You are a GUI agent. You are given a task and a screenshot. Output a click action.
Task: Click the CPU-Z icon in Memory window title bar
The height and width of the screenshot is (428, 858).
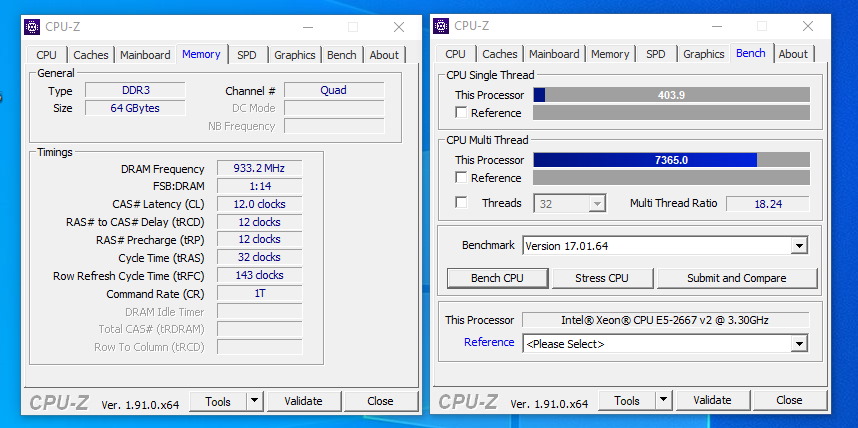(x=32, y=27)
